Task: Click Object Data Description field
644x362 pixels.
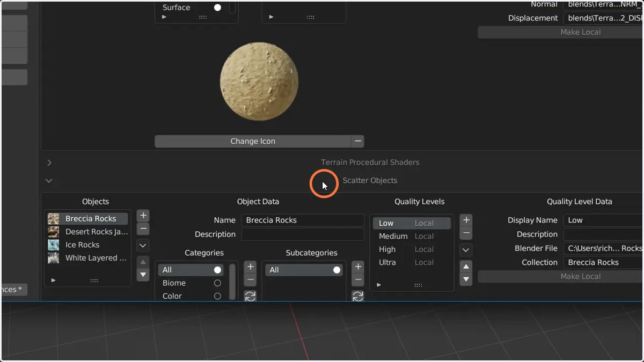Action: [x=303, y=234]
